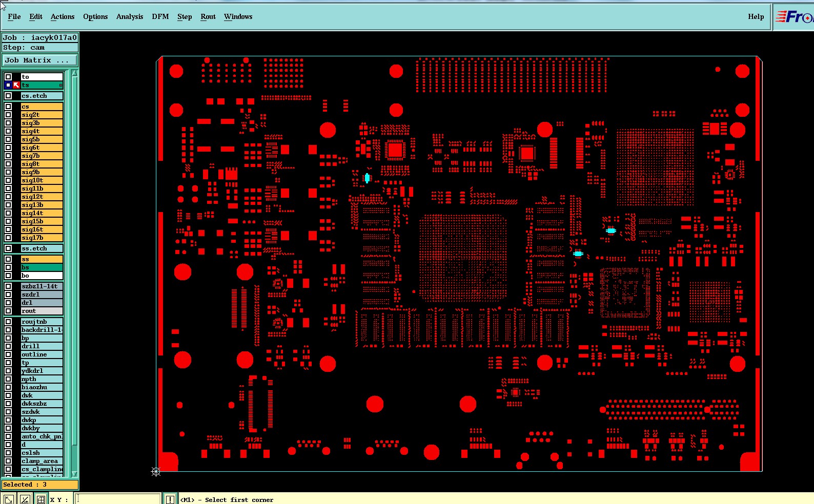Select the sig12t layer name
Viewport: 814px width, 504px height.
click(x=42, y=197)
